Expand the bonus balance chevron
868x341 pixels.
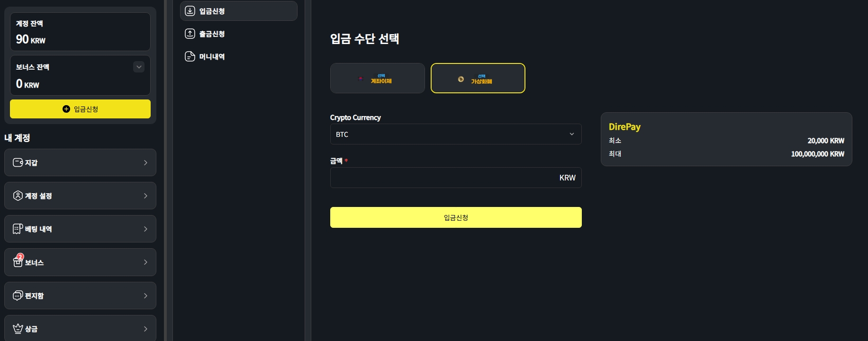pyautogui.click(x=139, y=67)
